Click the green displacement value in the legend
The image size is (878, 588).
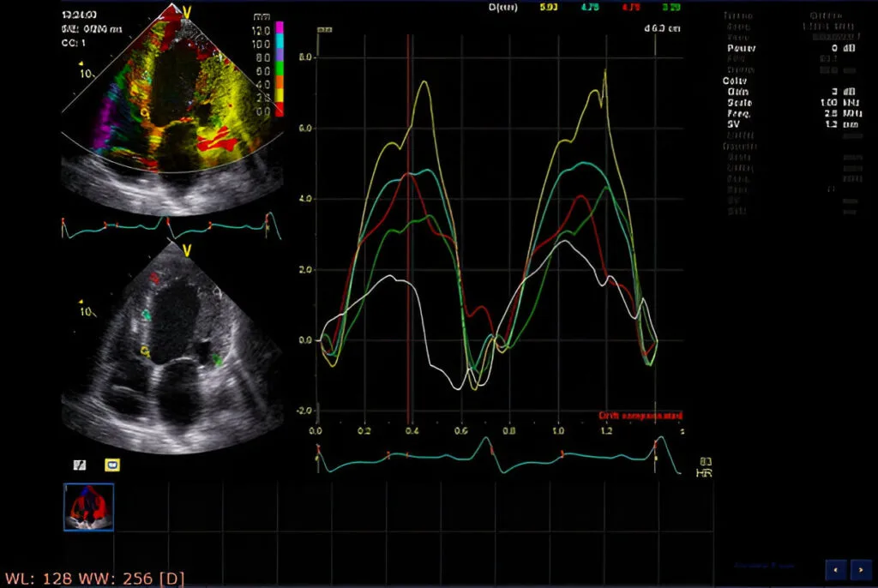tap(673, 9)
